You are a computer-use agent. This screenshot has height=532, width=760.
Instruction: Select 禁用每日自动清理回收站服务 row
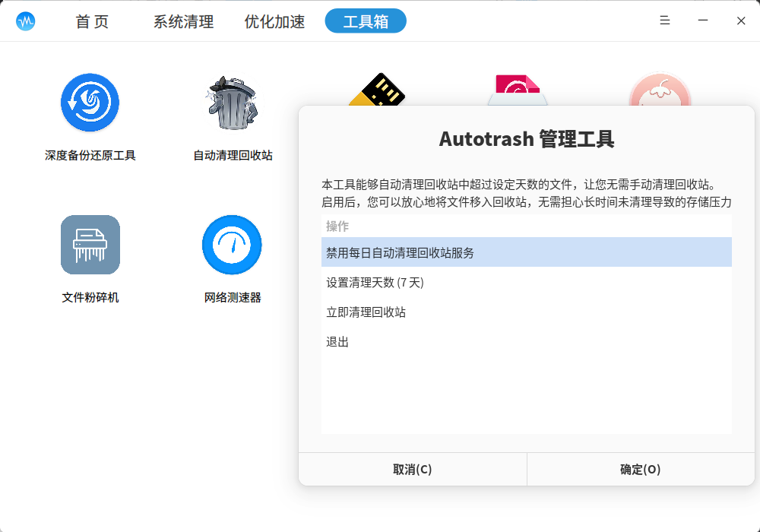coord(527,252)
